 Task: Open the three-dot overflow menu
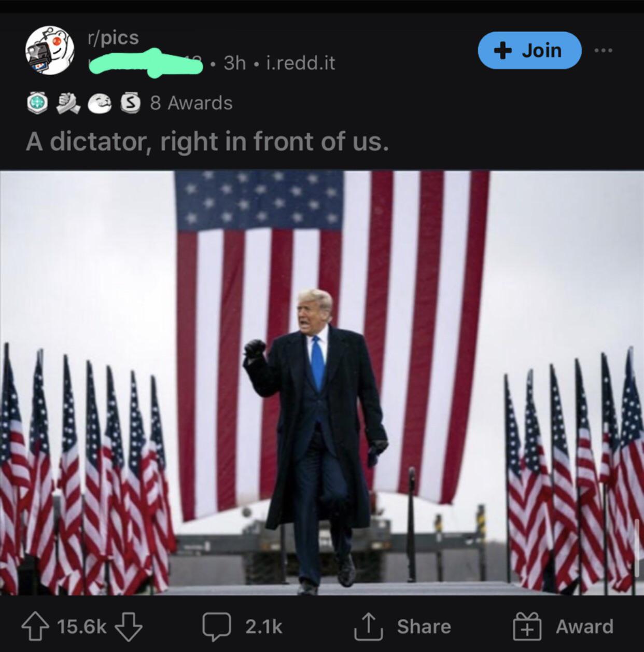tap(604, 50)
